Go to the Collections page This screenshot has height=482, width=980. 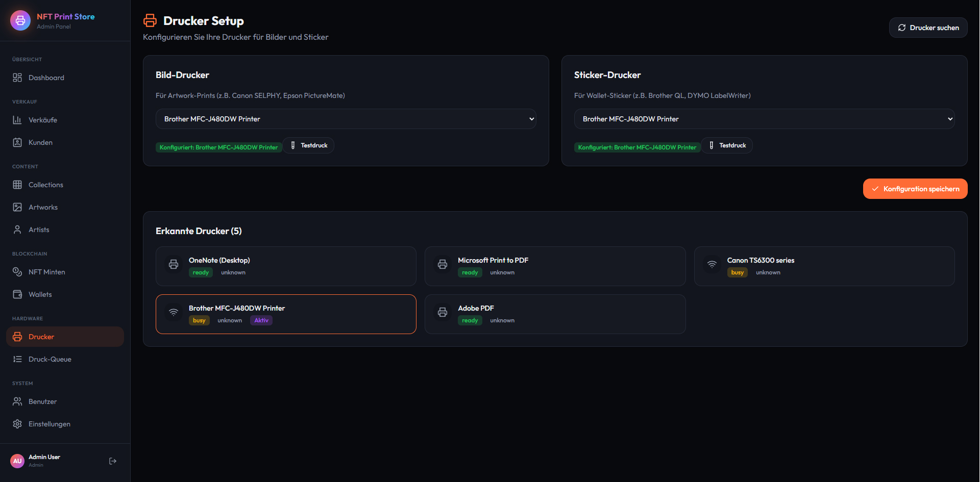coord(46,185)
